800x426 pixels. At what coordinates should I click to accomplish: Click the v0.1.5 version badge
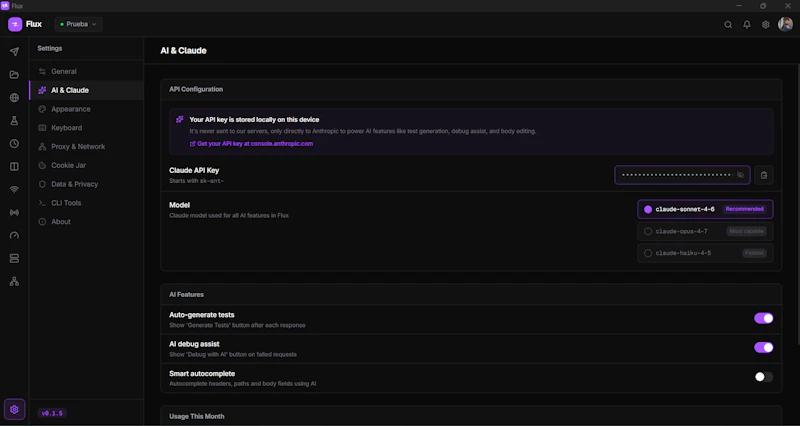point(52,413)
